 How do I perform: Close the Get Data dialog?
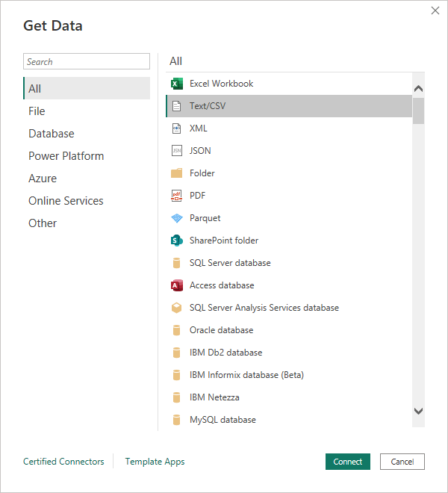point(435,10)
